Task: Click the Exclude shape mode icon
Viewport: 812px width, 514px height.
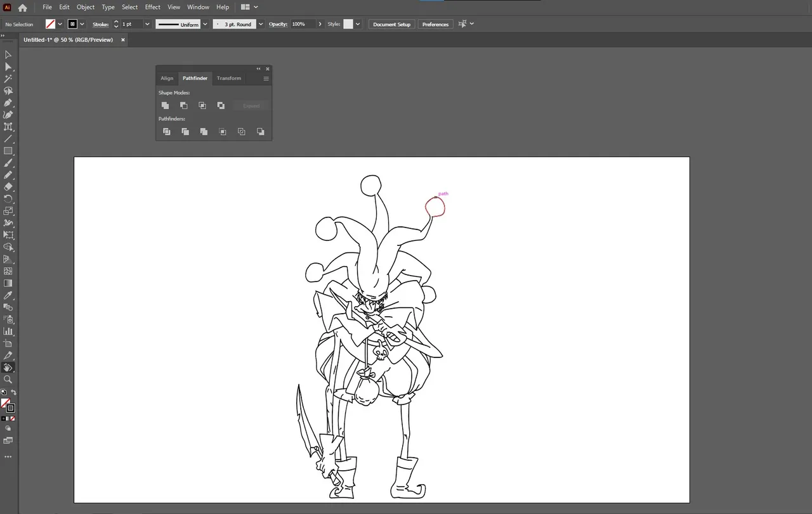Action: click(x=221, y=106)
